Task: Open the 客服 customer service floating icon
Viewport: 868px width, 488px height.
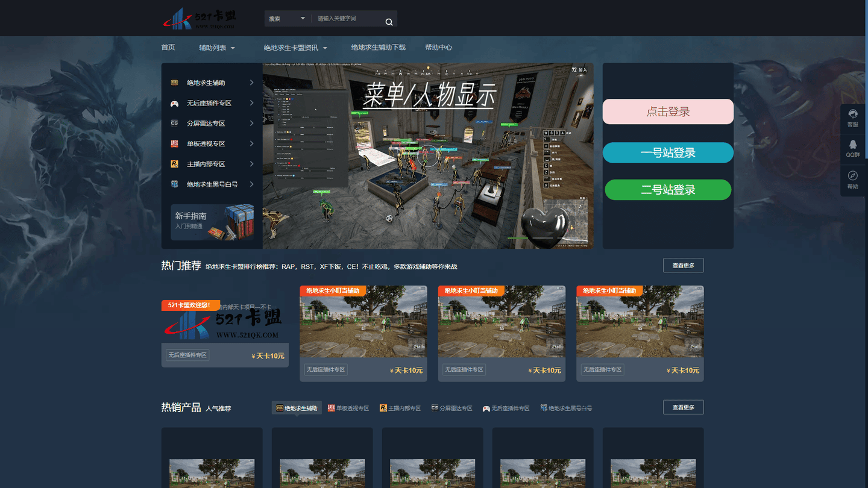Action: click(x=852, y=118)
